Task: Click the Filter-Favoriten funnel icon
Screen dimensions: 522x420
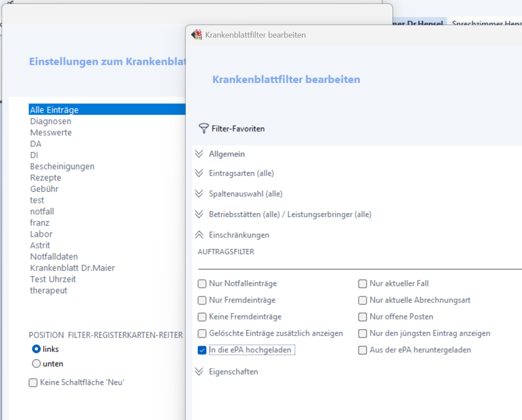Action: (x=203, y=129)
